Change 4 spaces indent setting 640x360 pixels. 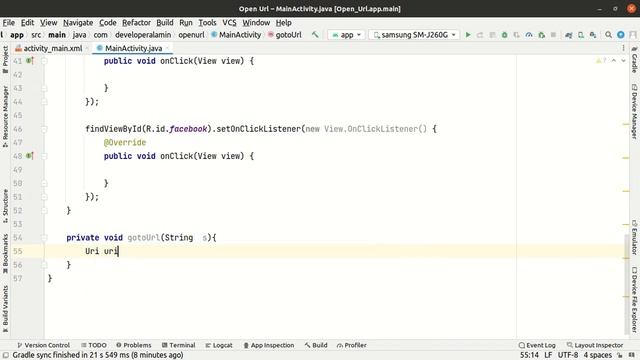coord(598,355)
